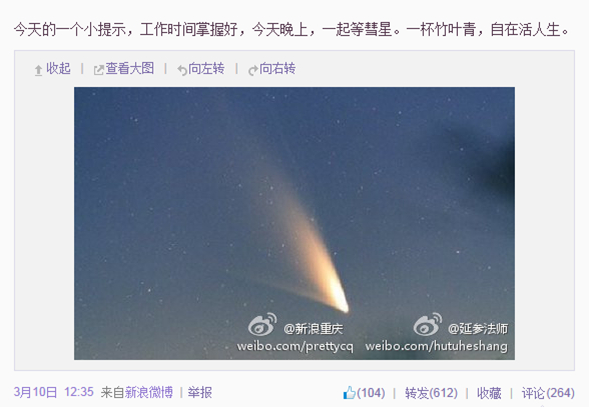Viewport: 589px width, 407px height.
Task: Click the rotate-left arrow icon
Action: coord(182,70)
